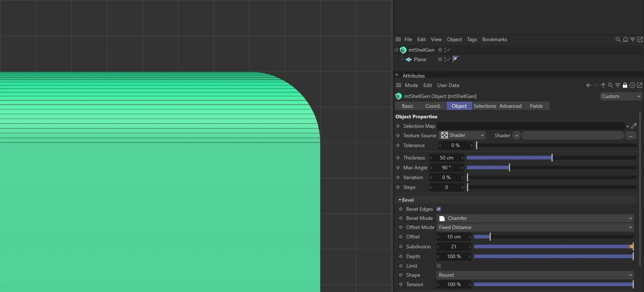
Task: Open the Selection Map dropdown arrow
Action: [x=628, y=126]
